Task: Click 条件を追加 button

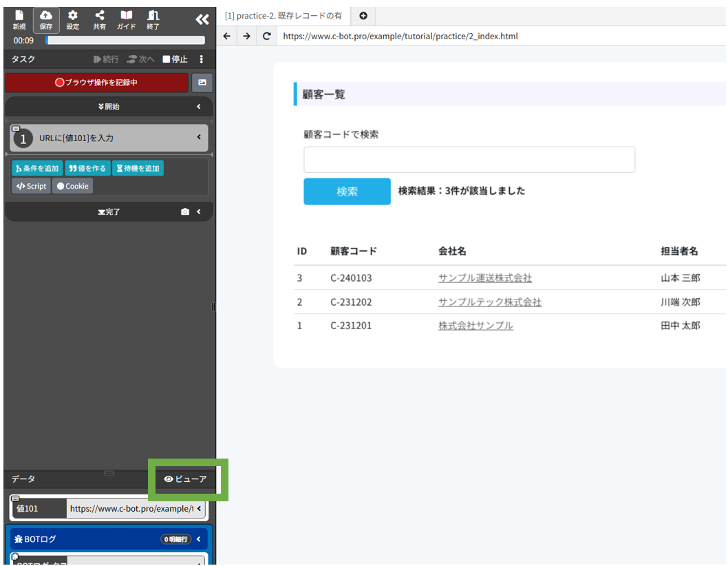Action: [x=37, y=168]
